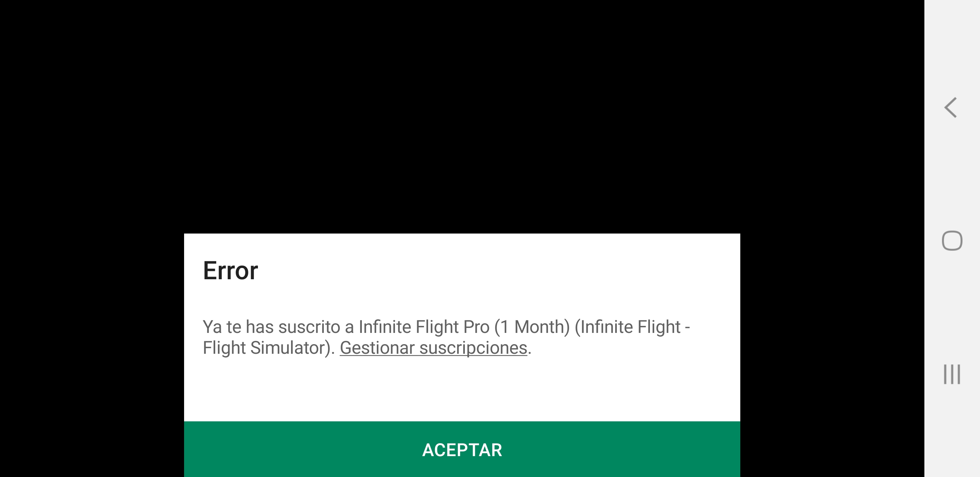Go back using the chevron in navigation bar

(951, 108)
